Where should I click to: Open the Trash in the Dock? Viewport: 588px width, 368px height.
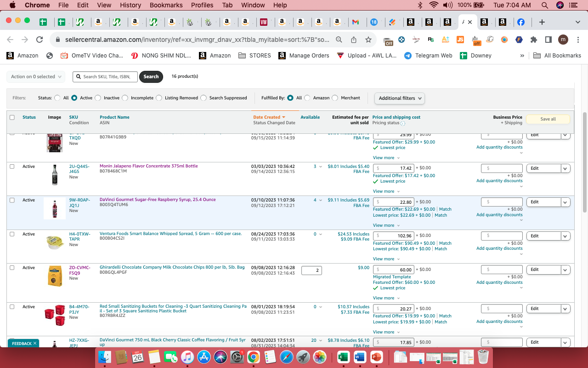(x=483, y=357)
